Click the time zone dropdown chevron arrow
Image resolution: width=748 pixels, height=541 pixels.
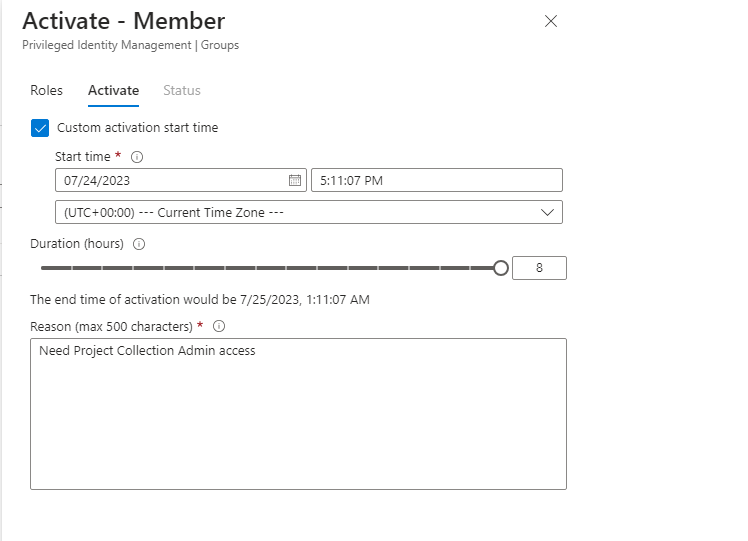(547, 212)
